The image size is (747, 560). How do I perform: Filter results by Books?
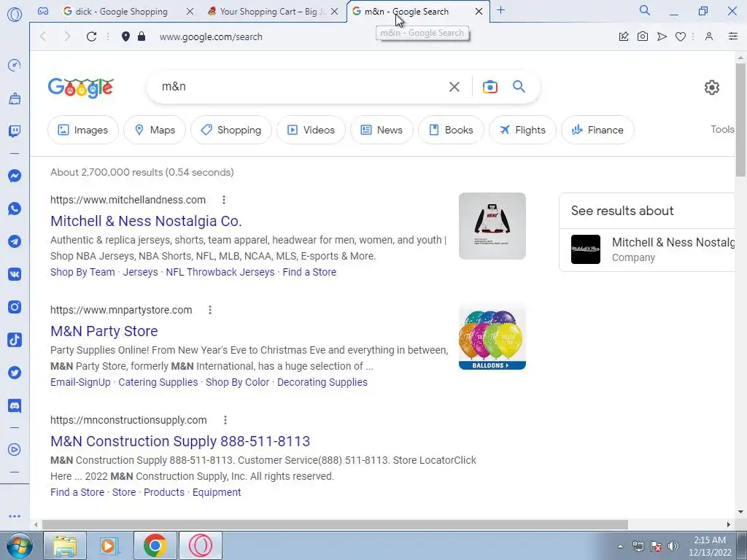click(451, 130)
